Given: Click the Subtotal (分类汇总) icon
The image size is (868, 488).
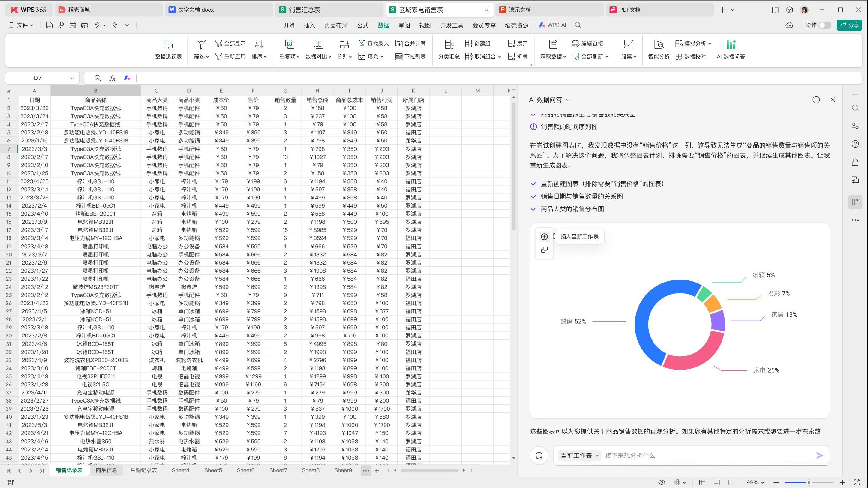Looking at the screenshot, I should pyautogui.click(x=449, y=44).
